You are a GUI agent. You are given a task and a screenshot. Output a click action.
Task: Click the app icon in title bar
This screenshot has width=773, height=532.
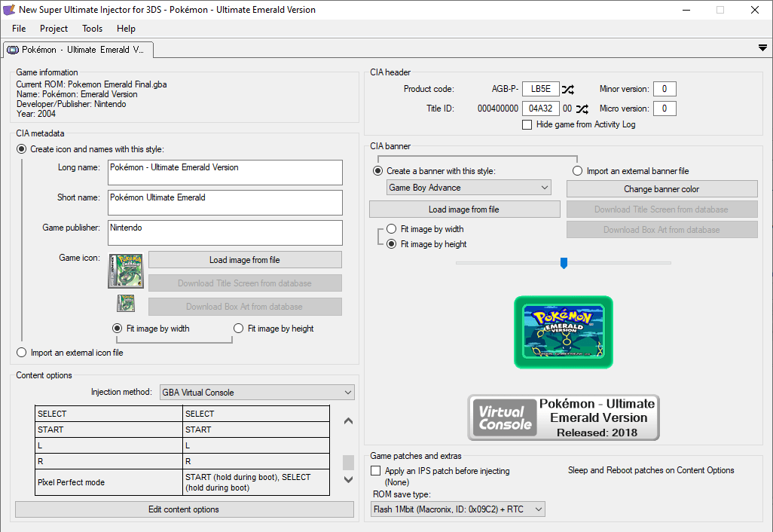(x=9, y=9)
